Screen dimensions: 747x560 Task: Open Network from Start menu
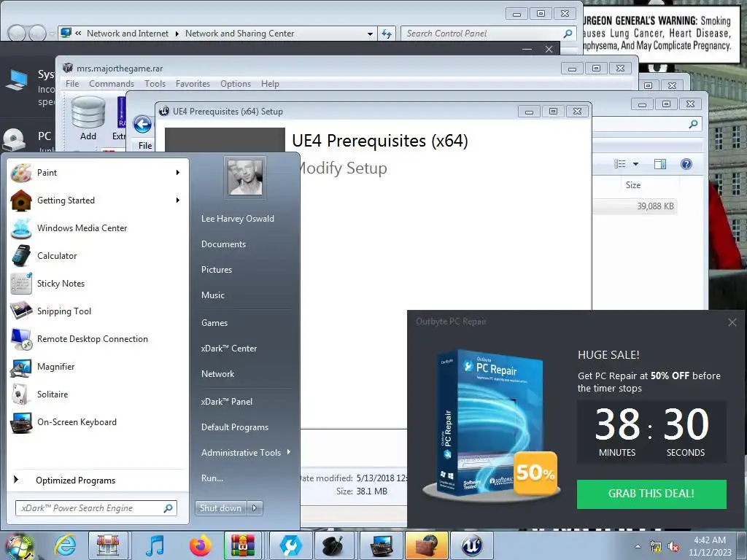pos(217,374)
